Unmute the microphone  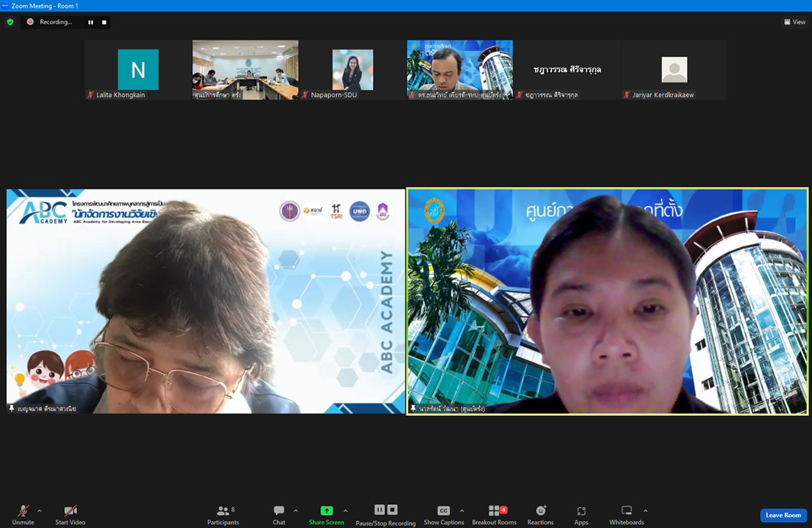point(23,514)
